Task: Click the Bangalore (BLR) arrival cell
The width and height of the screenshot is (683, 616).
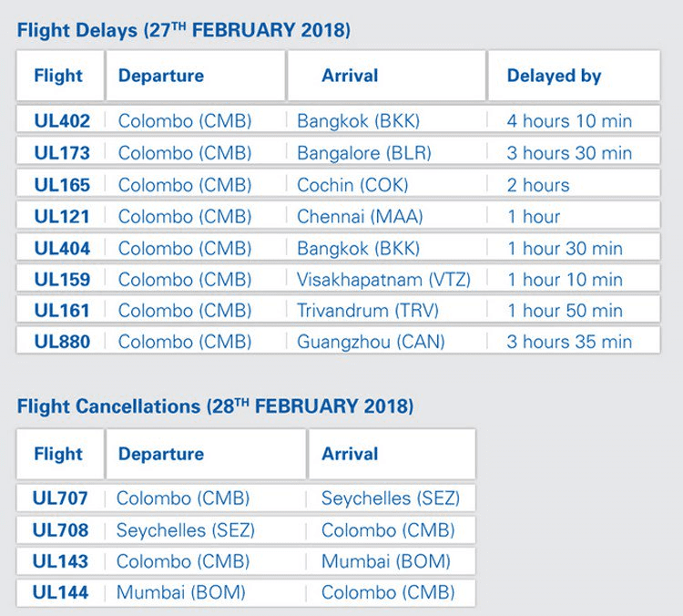Action: coord(364,153)
